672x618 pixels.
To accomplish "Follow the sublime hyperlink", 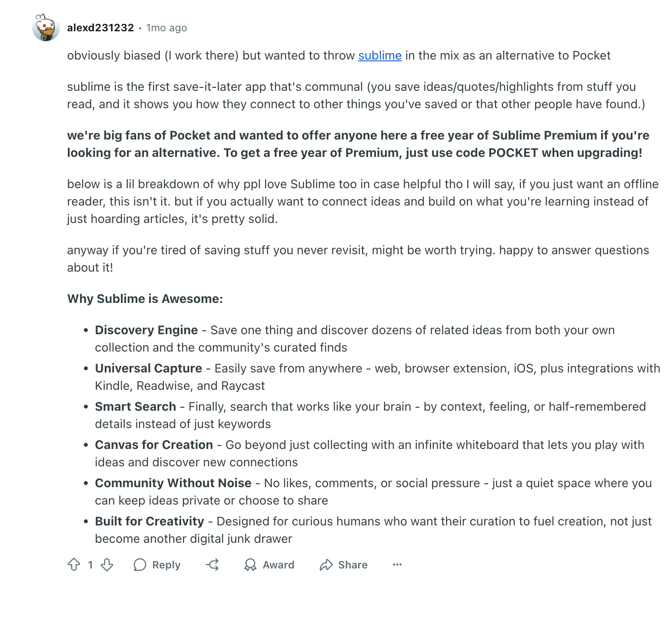I will 380,56.
